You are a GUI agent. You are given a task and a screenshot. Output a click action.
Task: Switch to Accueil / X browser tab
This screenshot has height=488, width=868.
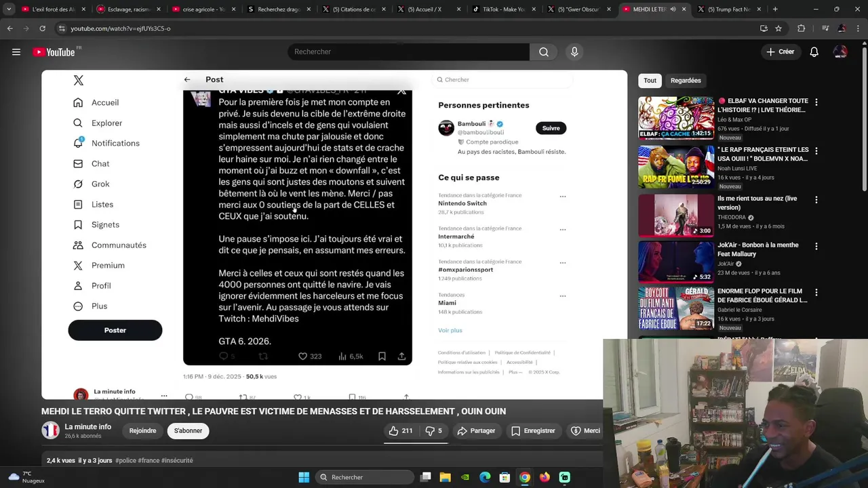[x=429, y=9]
